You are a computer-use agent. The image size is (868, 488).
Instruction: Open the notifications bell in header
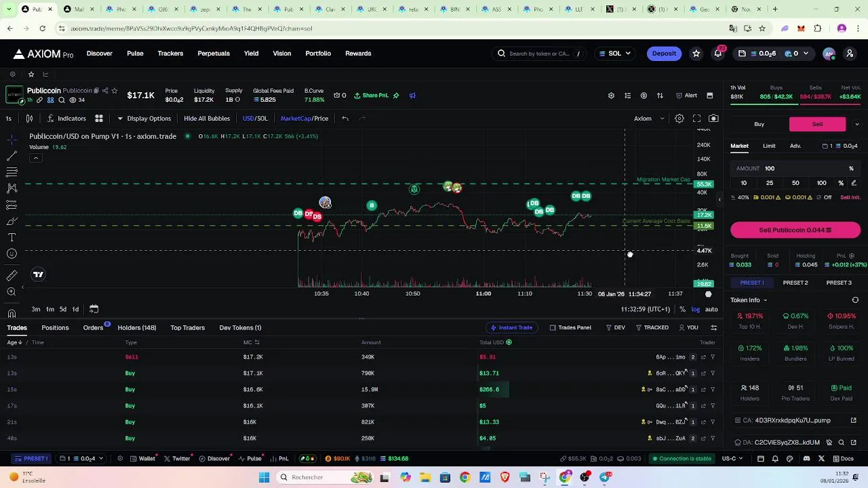[718, 54]
